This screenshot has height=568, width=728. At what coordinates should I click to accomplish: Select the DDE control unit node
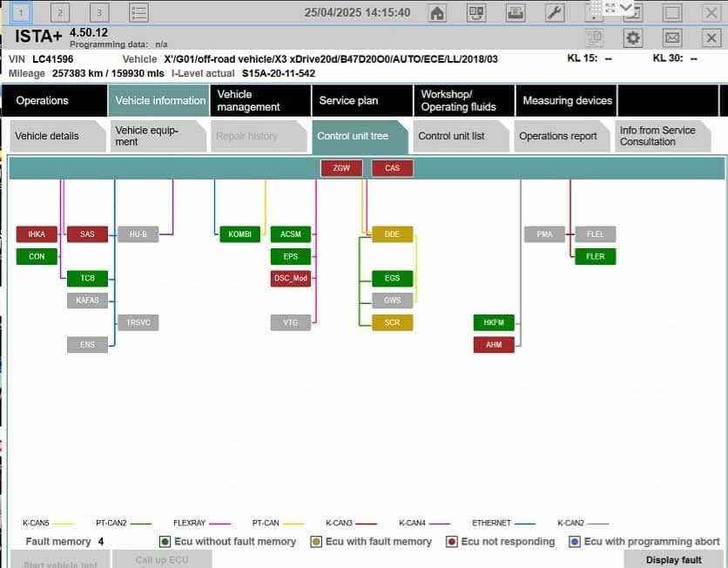coord(392,234)
